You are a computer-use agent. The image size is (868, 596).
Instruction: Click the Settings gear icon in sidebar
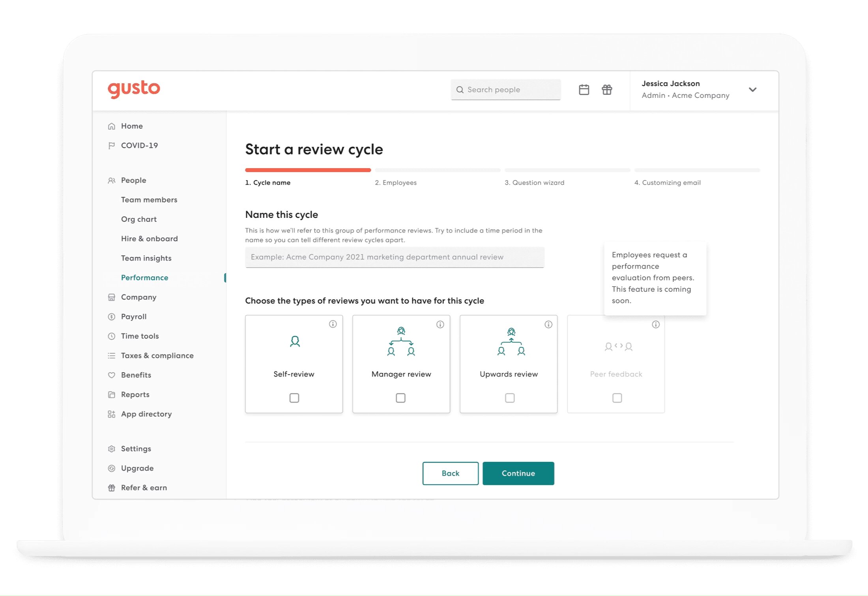point(112,449)
